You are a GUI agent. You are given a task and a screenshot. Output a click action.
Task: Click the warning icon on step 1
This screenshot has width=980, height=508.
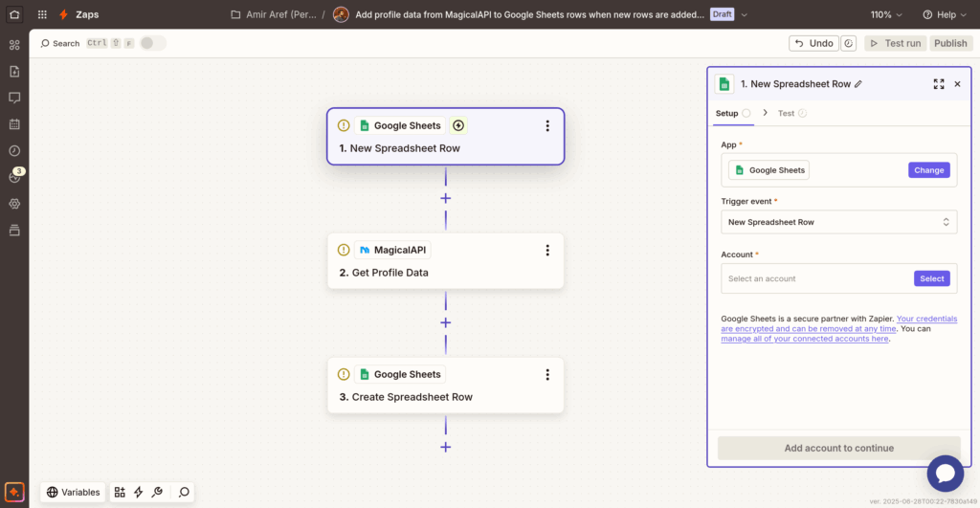pos(344,125)
